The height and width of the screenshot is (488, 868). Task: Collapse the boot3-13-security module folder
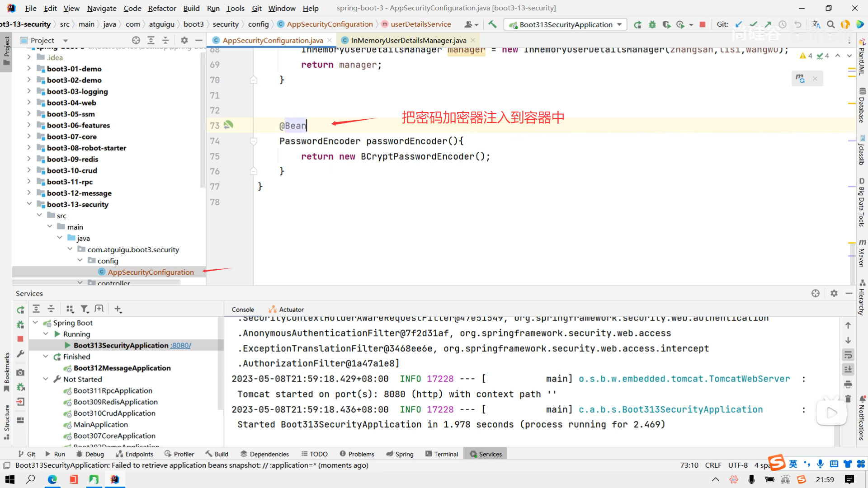[x=29, y=204]
